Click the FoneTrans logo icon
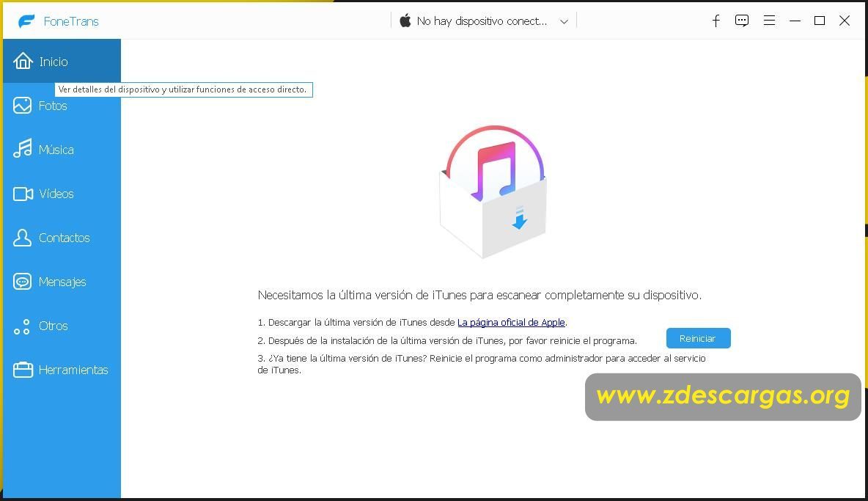Viewport: 868px width, 501px height. tap(26, 21)
